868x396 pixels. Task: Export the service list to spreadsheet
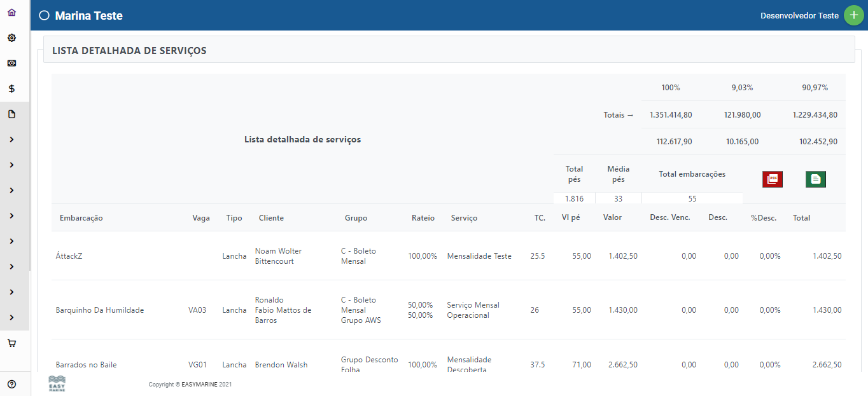coord(815,179)
